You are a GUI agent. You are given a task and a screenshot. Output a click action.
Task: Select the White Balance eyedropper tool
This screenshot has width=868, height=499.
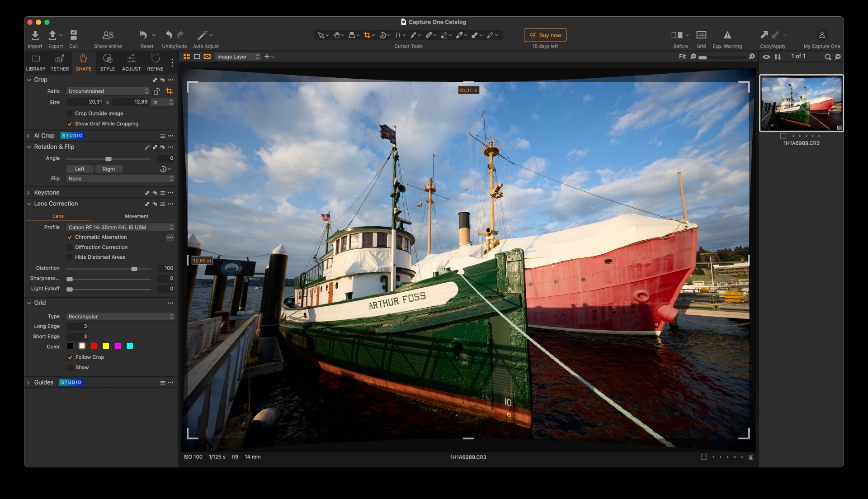pyautogui.click(x=459, y=35)
